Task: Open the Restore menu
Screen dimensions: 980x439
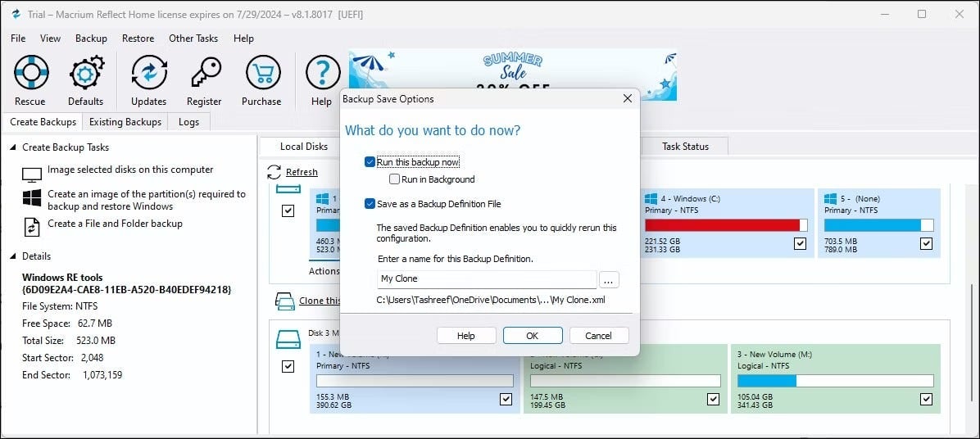Action: [x=138, y=38]
